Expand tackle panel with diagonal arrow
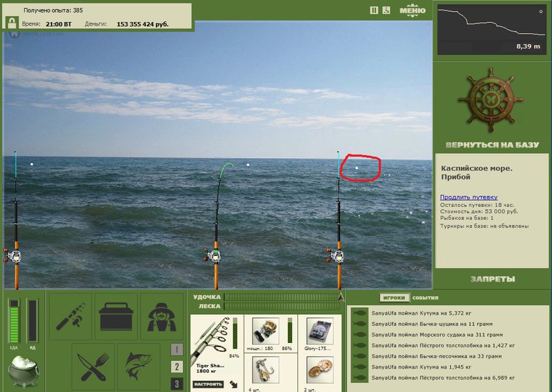This screenshot has height=392, width=552. point(233,384)
